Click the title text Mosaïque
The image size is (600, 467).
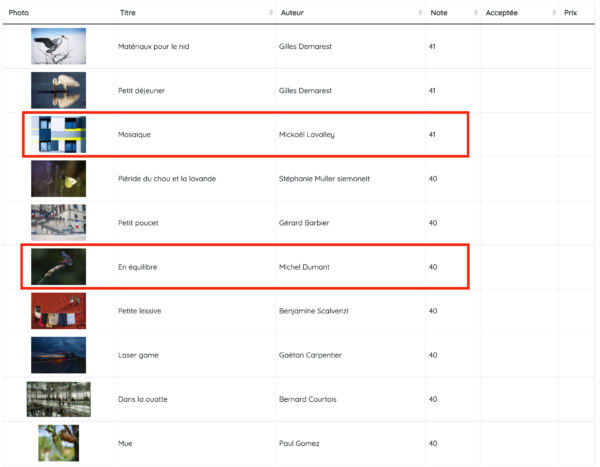(x=134, y=135)
